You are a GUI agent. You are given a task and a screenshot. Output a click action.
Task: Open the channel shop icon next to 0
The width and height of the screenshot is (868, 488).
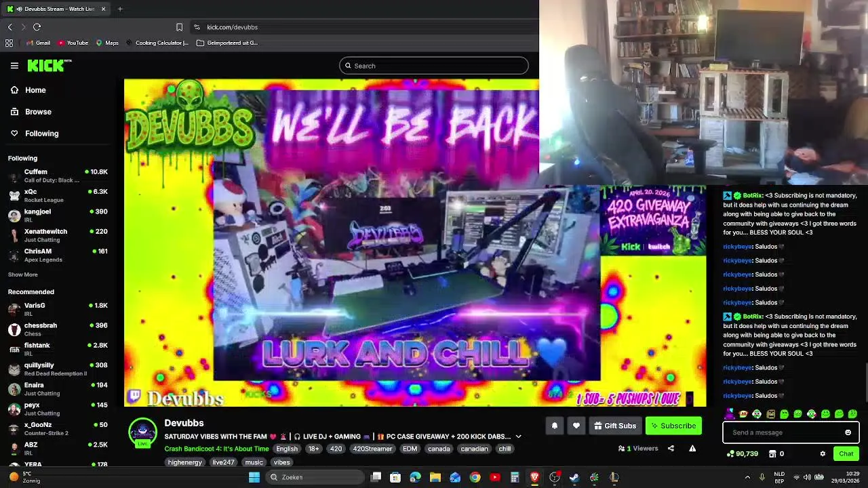coord(772,453)
